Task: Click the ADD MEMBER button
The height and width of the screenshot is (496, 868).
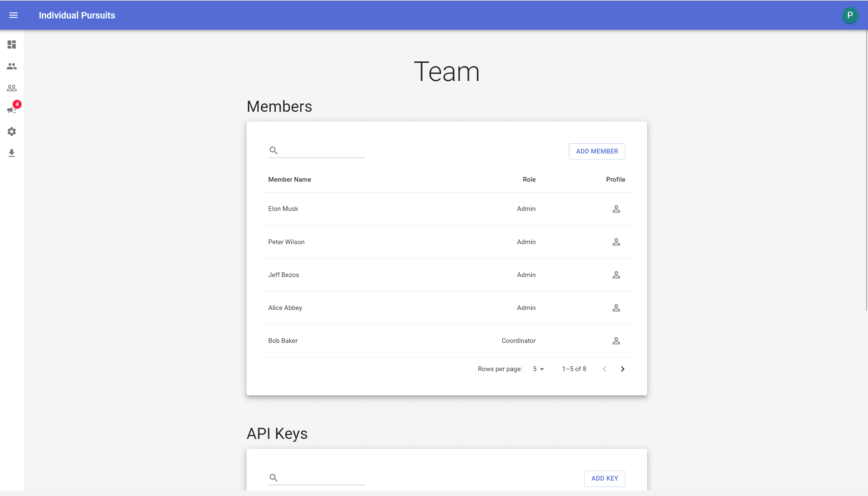Action: pos(596,151)
